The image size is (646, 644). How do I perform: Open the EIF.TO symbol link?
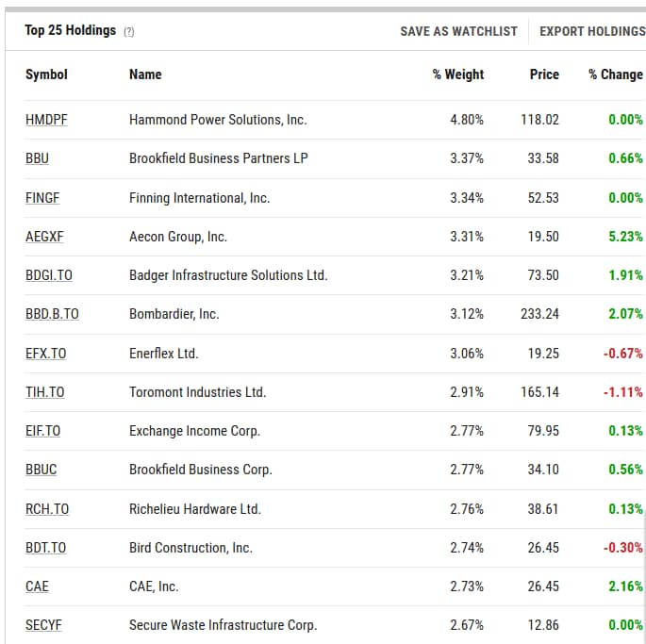point(42,431)
